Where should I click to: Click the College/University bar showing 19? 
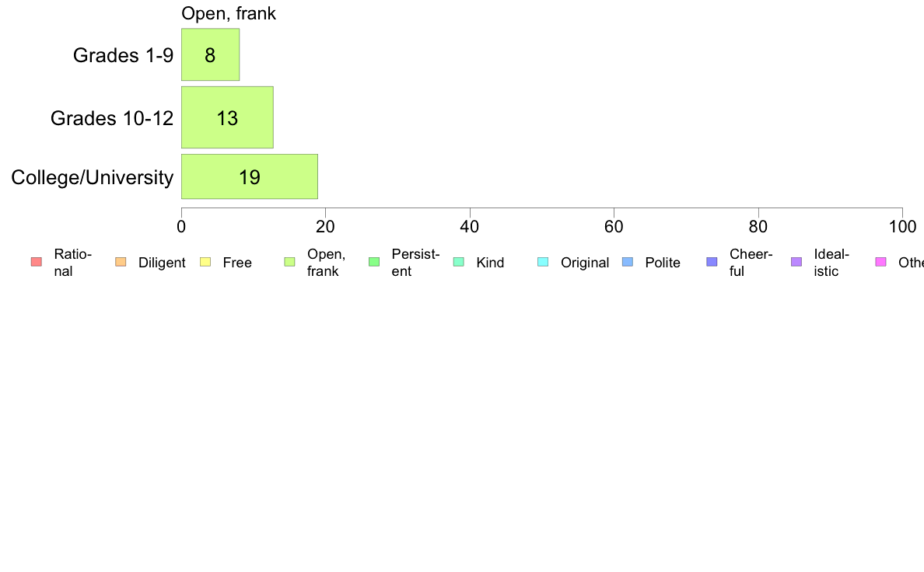tap(249, 176)
